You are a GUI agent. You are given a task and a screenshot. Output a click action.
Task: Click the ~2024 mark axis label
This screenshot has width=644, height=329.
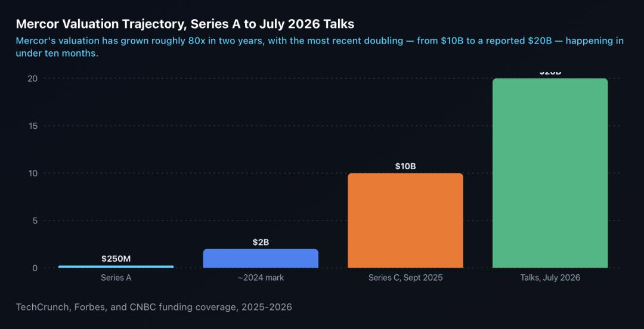point(261,278)
